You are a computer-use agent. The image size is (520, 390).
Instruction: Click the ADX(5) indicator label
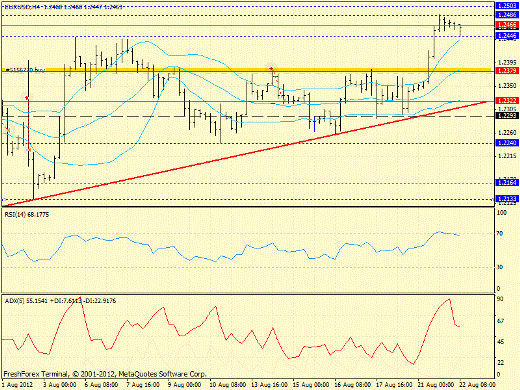click(60, 301)
